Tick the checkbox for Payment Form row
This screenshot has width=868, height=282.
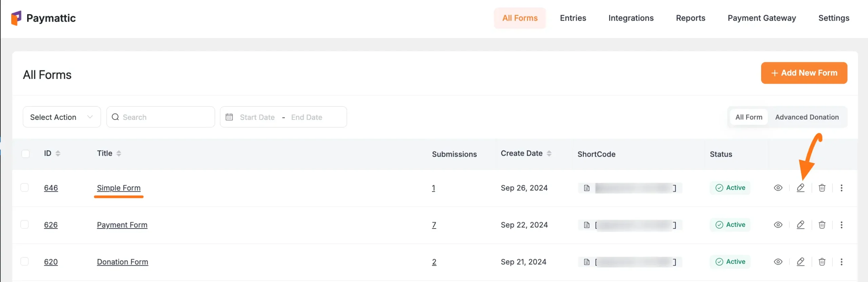(25, 224)
